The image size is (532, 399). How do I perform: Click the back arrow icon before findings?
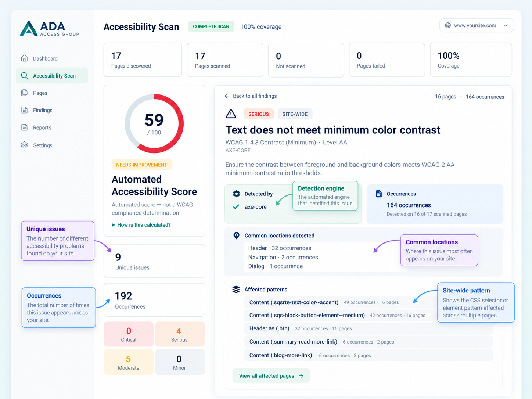coord(227,96)
